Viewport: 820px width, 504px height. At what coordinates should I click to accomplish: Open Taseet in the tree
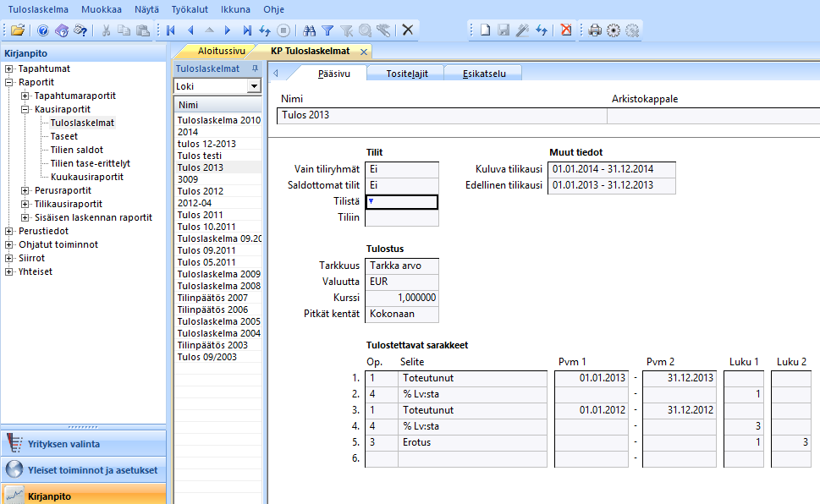[x=63, y=136]
